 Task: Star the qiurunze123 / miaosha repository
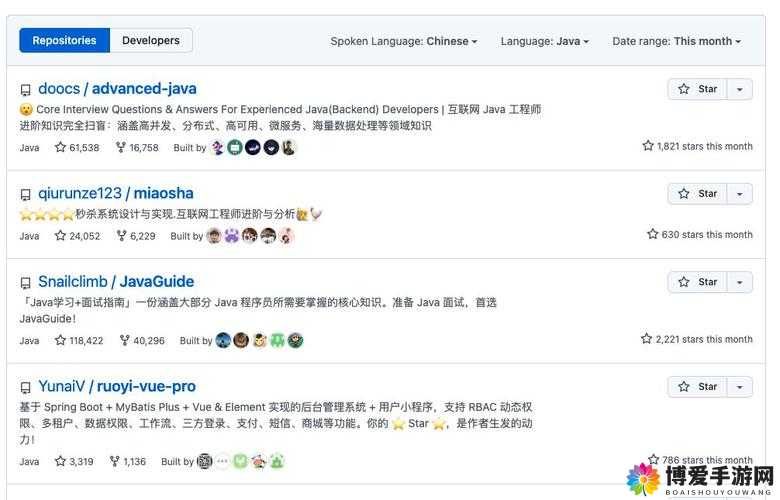pyautogui.click(x=697, y=194)
